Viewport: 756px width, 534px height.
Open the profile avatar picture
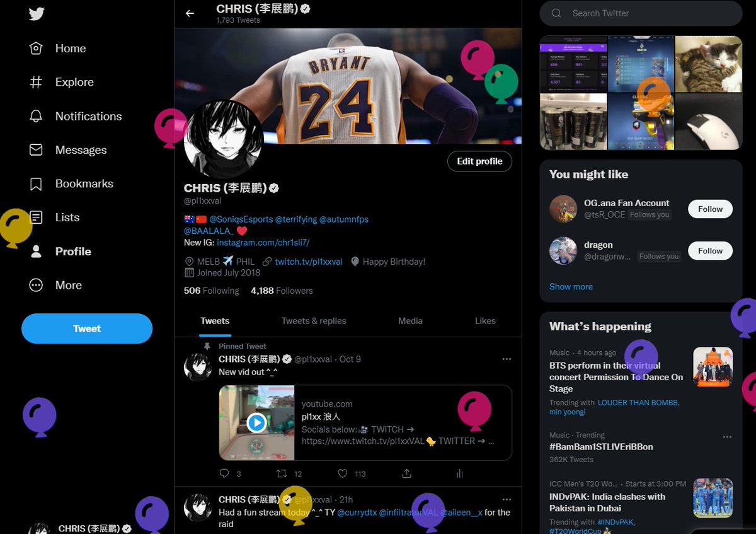223,140
